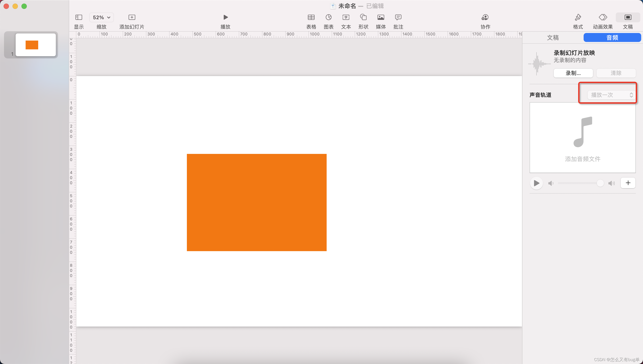This screenshot has height=364, width=643.
Task: Click the 录制... record button
Action: (573, 73)
